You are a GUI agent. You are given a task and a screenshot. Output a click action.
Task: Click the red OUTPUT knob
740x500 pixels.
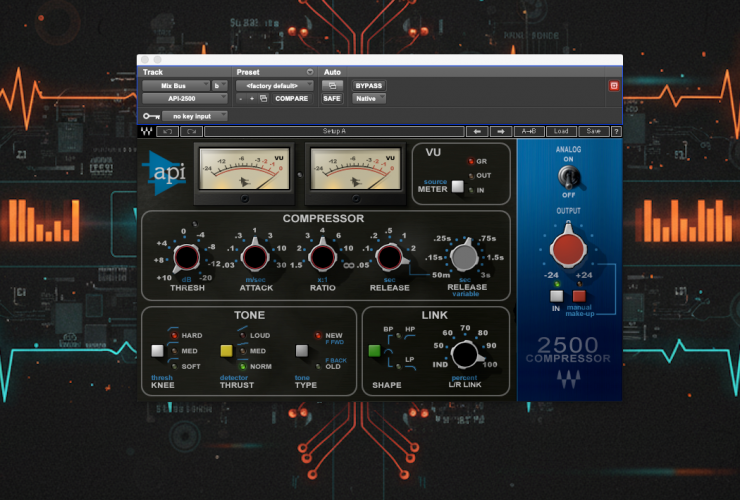pos(568,248)
